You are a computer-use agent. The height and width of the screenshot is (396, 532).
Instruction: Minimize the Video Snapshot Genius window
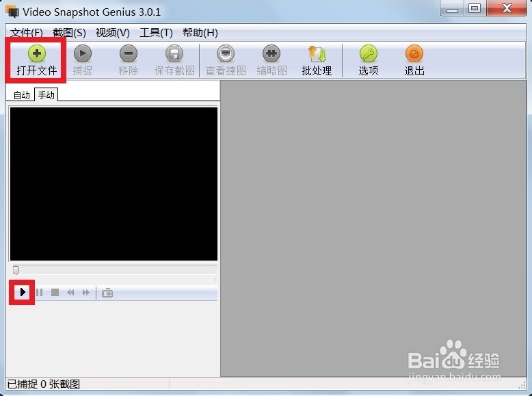(452, 9)
